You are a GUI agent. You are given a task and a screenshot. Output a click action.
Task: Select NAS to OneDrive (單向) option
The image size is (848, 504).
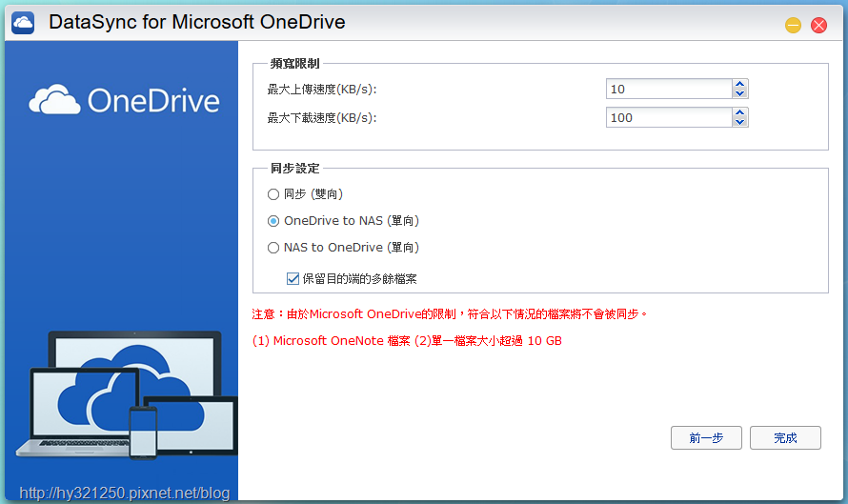coord(273,248)
